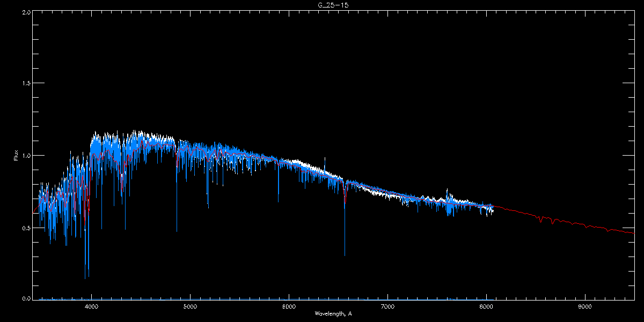Click the 7000 wavelength tick label
The width and height of the screenshot is (644, 322).
tap(387, 307)
